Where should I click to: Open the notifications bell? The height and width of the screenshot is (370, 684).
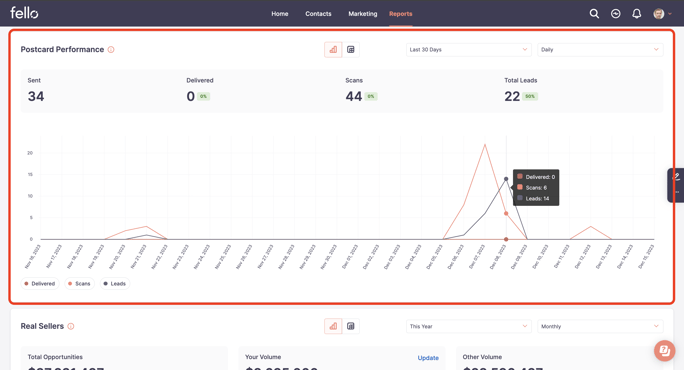[x=636, y=14]
